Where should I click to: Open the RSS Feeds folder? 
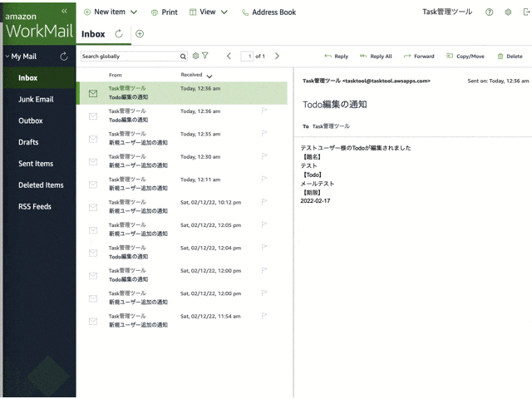[39, 206]
